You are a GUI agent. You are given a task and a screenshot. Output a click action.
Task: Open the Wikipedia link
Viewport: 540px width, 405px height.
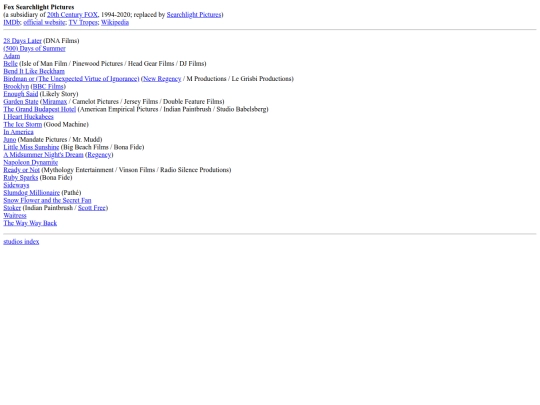[x=115, y=22]
